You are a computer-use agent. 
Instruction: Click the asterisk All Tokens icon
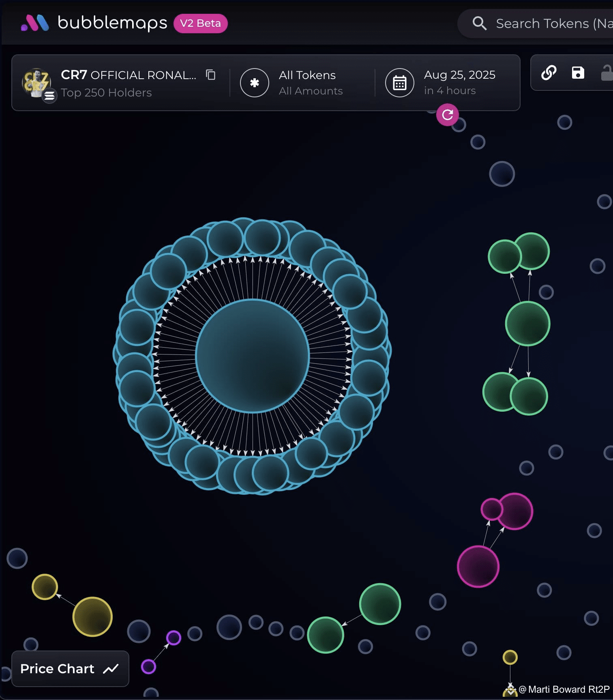click(x=255, y=83)
